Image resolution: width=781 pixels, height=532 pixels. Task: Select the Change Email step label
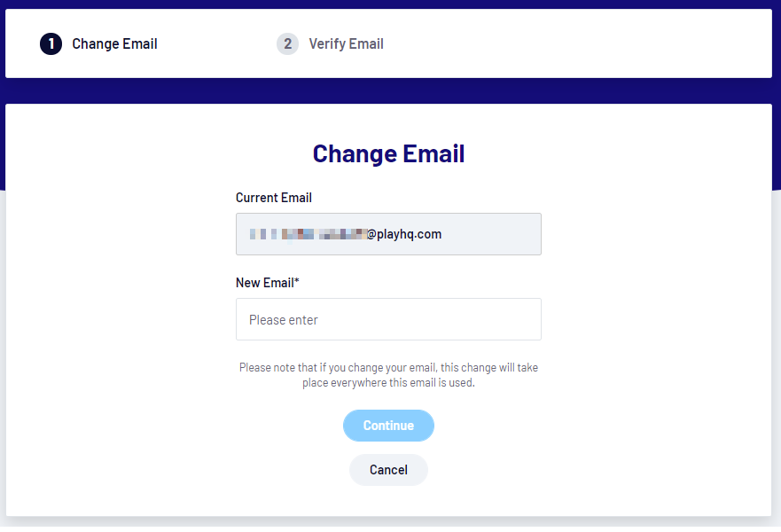click(114, 44)
